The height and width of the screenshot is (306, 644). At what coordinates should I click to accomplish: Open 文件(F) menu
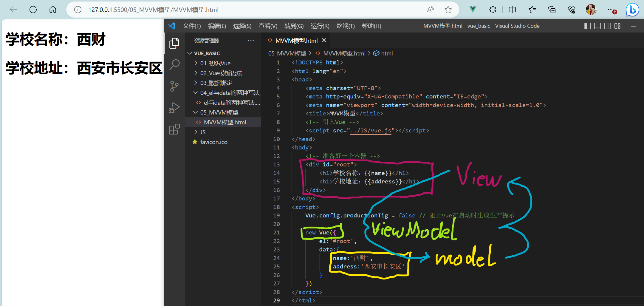192,26
